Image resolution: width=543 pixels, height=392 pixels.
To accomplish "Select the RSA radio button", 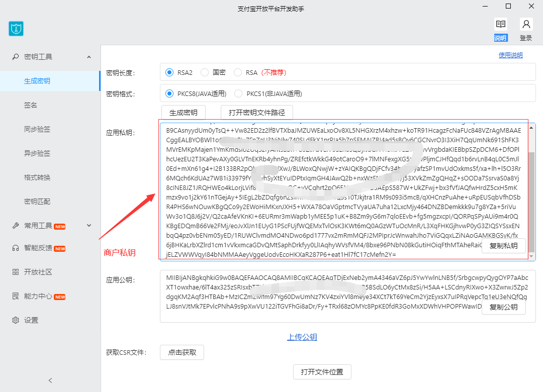I will [x=238, y=72].
